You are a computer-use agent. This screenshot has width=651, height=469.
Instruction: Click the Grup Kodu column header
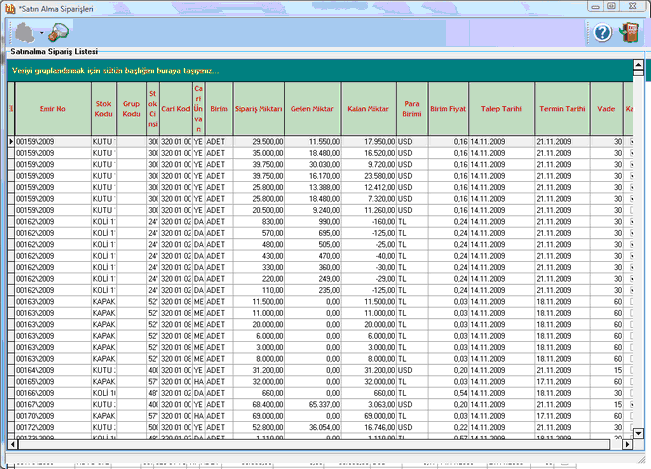pyautogui.click(x=131, y=109)
